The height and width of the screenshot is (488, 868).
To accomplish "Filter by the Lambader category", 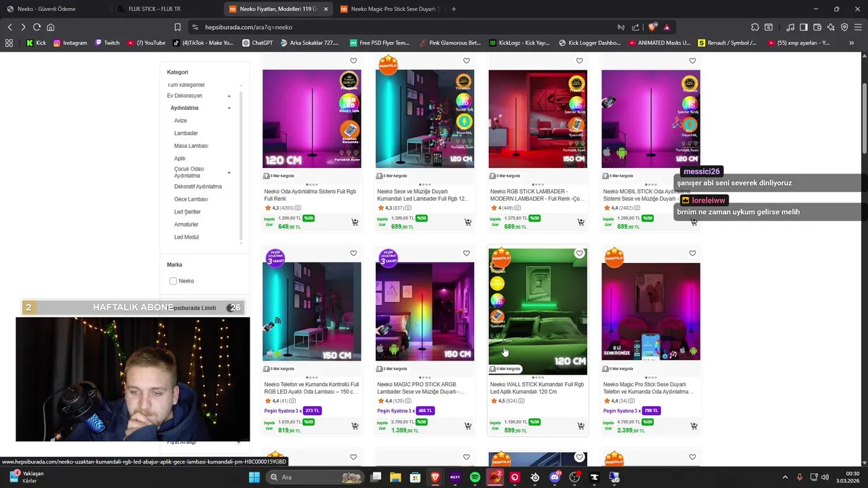I will [x=186, y=134].
